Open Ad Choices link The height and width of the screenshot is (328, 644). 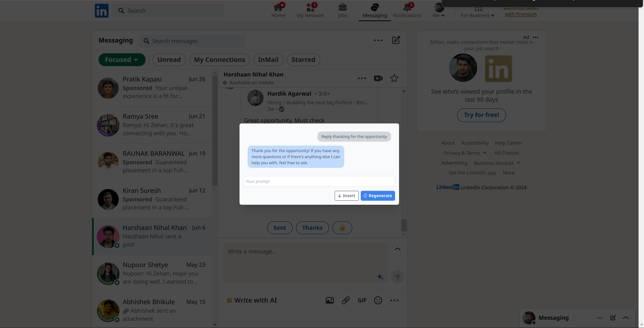click(x=506, y=153)
